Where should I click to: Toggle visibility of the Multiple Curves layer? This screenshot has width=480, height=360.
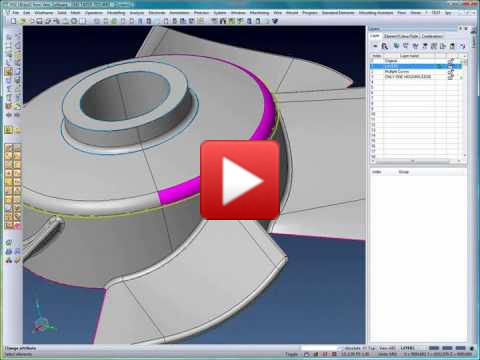(451, 72)
